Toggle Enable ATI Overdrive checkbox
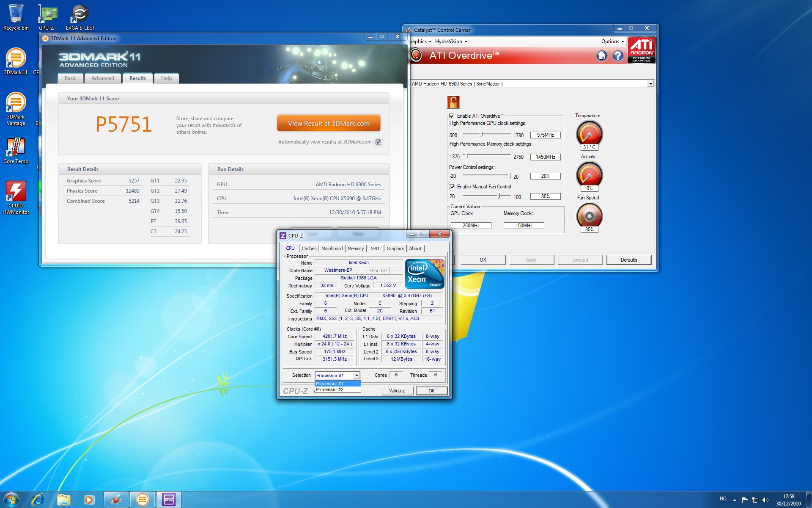This screenshot has height=508, width=812. 452,116
